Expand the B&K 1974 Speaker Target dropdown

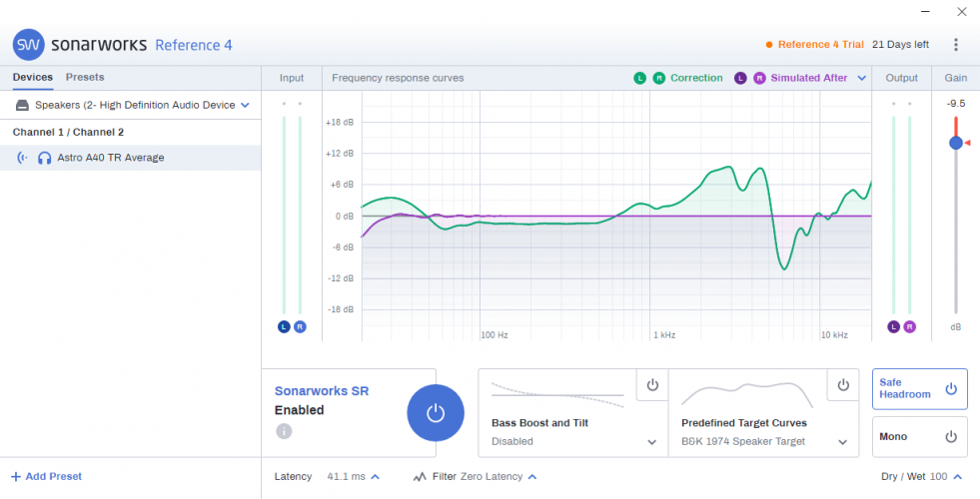tap(843, 441)
